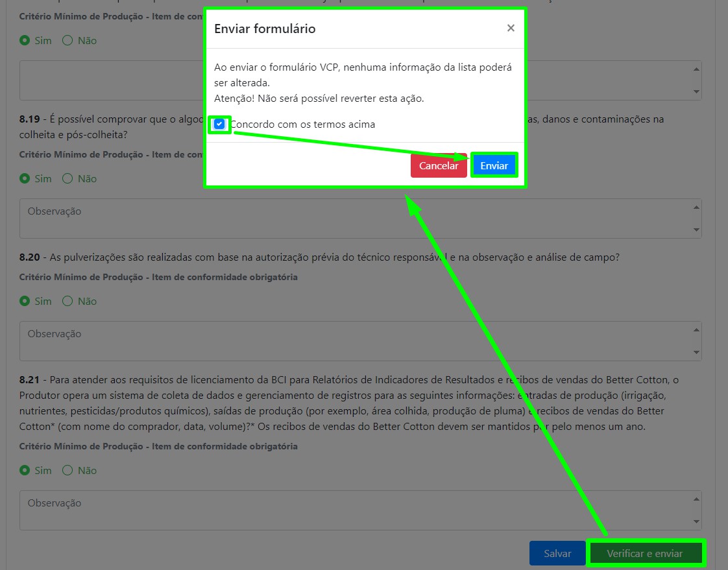Click the scroll-down arrow in 8.21 Observação box
The image size is (728, 570).
click(x=697, y=521)
